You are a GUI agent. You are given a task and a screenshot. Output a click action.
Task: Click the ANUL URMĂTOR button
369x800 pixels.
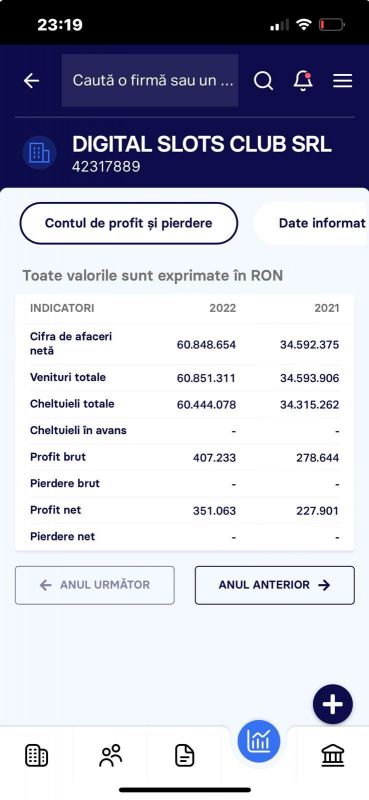point(94,585)
